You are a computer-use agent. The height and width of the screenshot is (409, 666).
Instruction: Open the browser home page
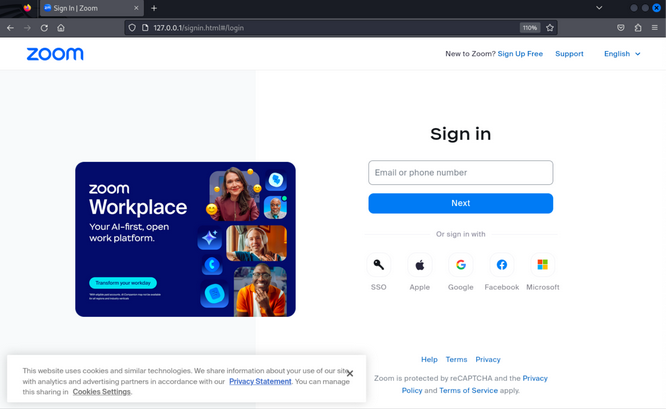click(61, 28)
